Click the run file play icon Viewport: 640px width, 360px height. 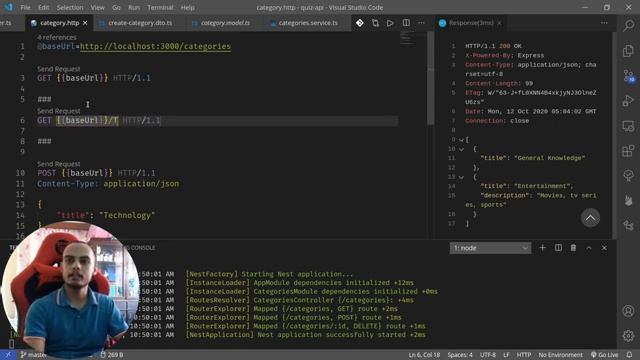coord(391,23)
